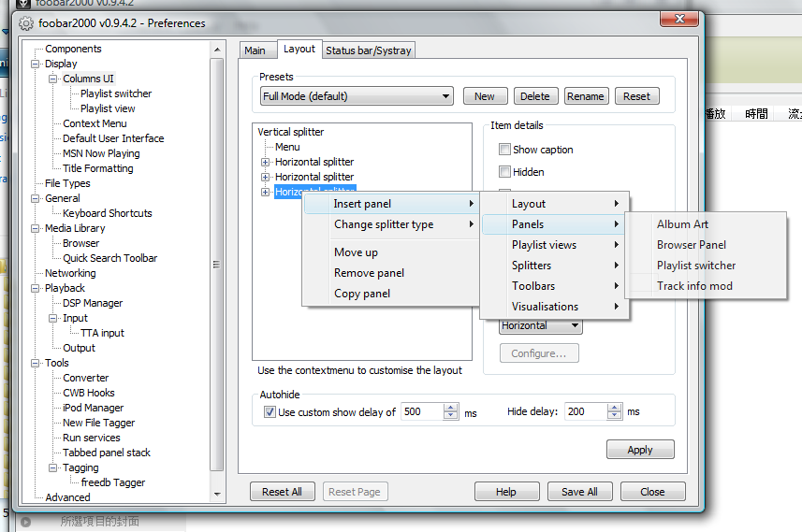Select the Layout tab
The width and height of the screenshot is (802, 532).
click(299, 49)
